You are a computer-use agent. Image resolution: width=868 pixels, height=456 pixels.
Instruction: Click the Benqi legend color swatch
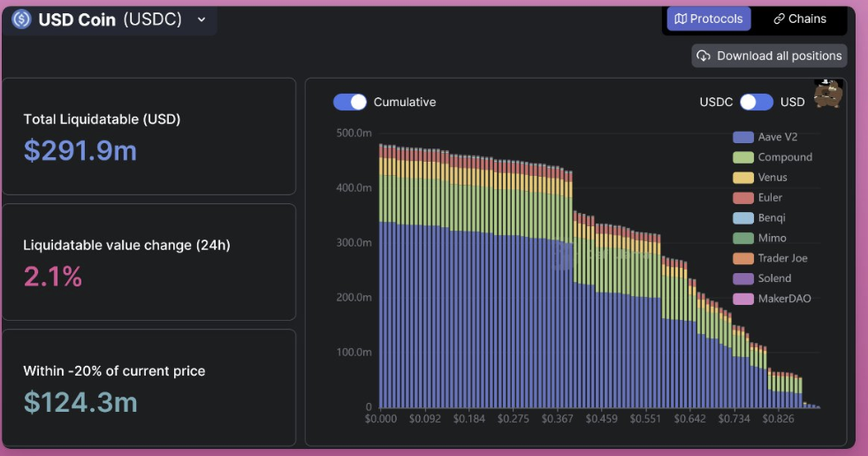pos(742,218)
